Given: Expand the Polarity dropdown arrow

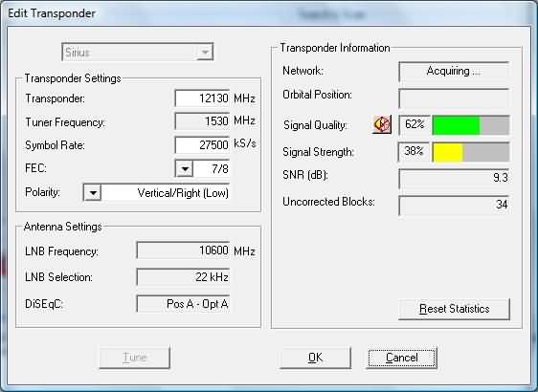Looking at the screenshot, I should click(92, 192).
